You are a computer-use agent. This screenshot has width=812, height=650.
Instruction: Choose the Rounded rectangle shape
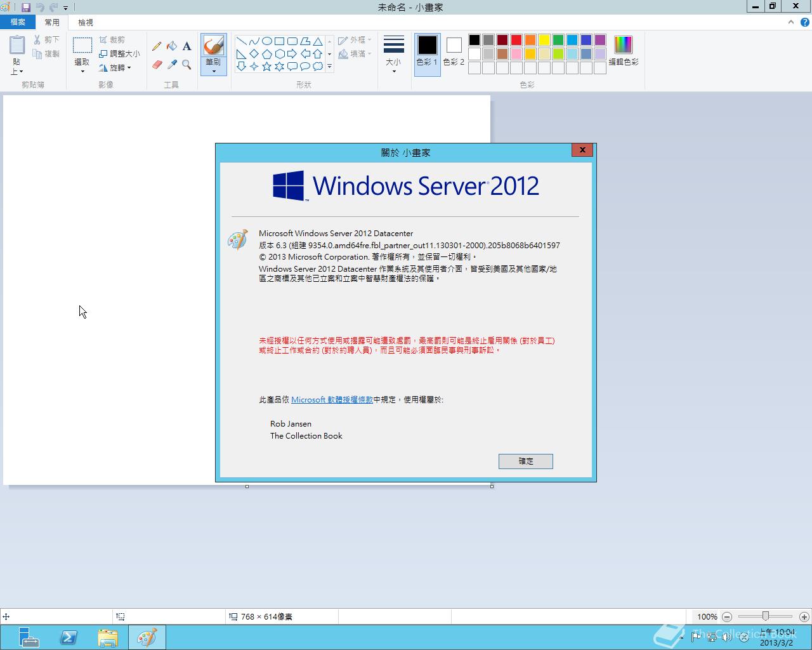pos(292,41)
